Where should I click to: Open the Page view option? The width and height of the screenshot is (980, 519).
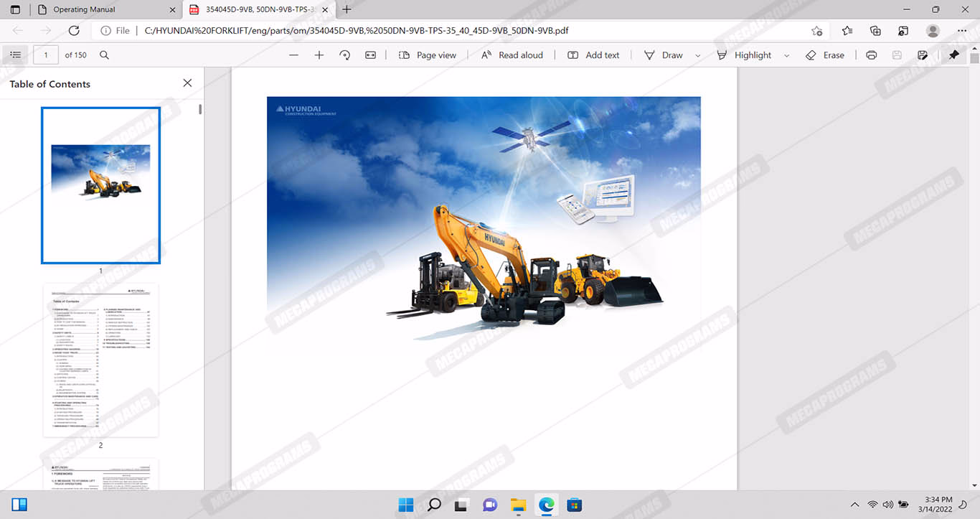428,55
